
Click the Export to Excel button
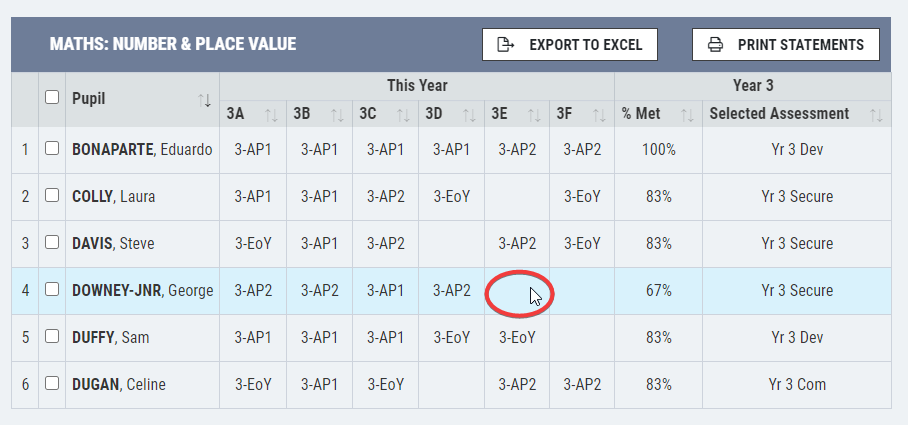click(570, 45)
